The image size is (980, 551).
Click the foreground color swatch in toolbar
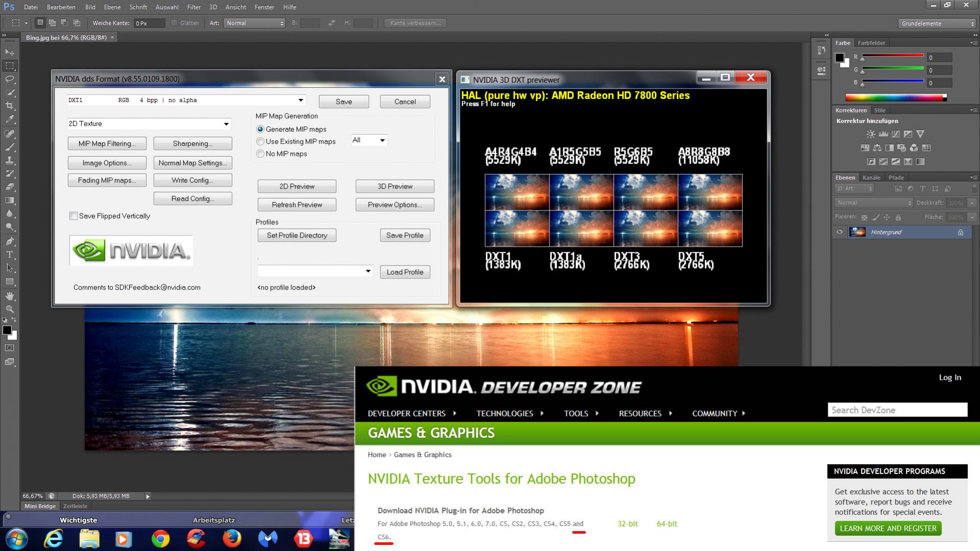click(7, 330)
